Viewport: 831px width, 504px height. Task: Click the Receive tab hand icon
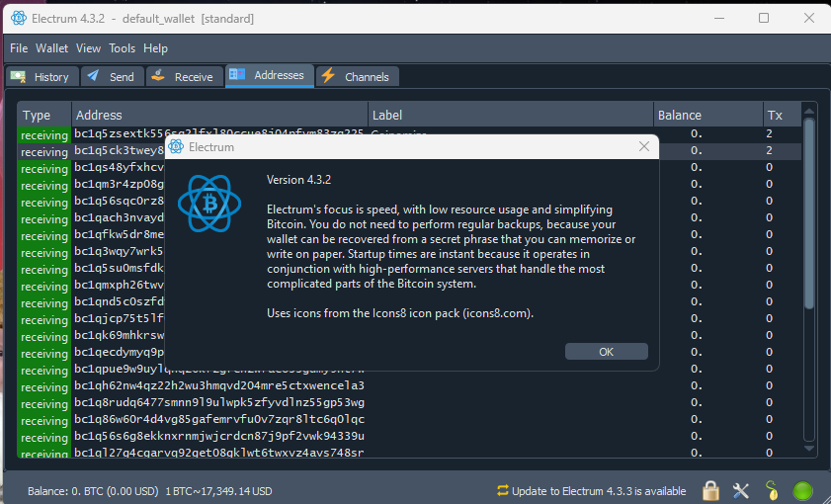(158, 75)
